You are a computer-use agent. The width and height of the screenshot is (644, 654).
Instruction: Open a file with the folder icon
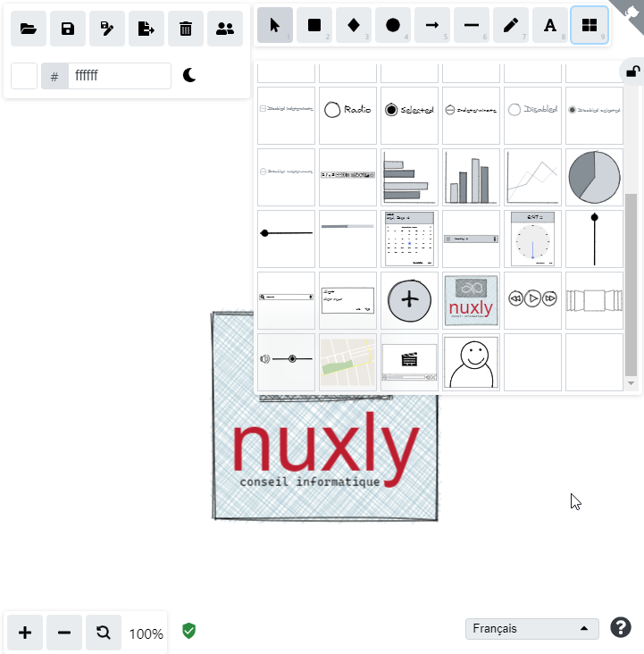tap(29, 29)
